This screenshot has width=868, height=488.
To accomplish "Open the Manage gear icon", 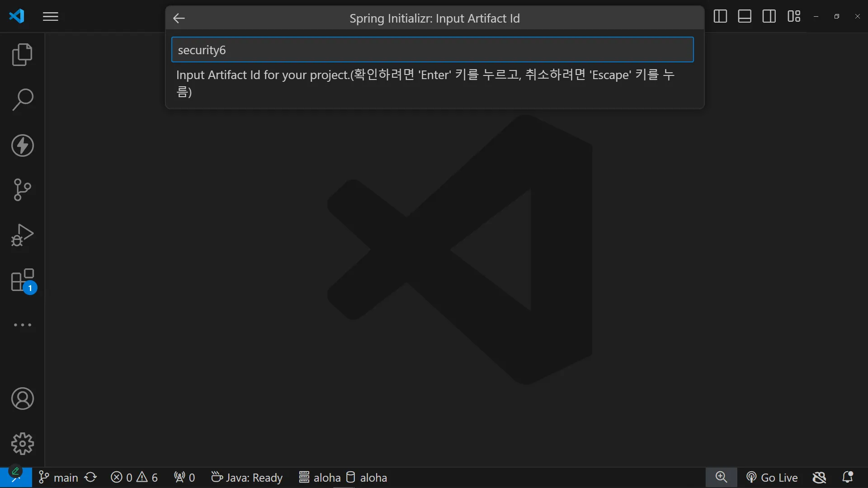I will 22,444.
